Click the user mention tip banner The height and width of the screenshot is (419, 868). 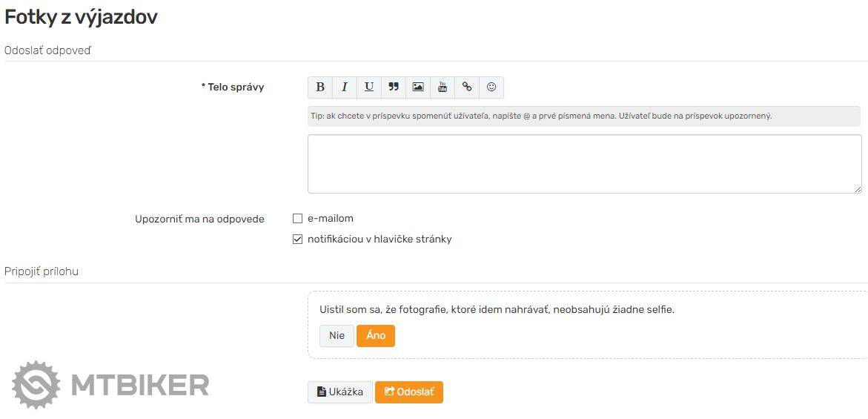[x=583, y=116]
